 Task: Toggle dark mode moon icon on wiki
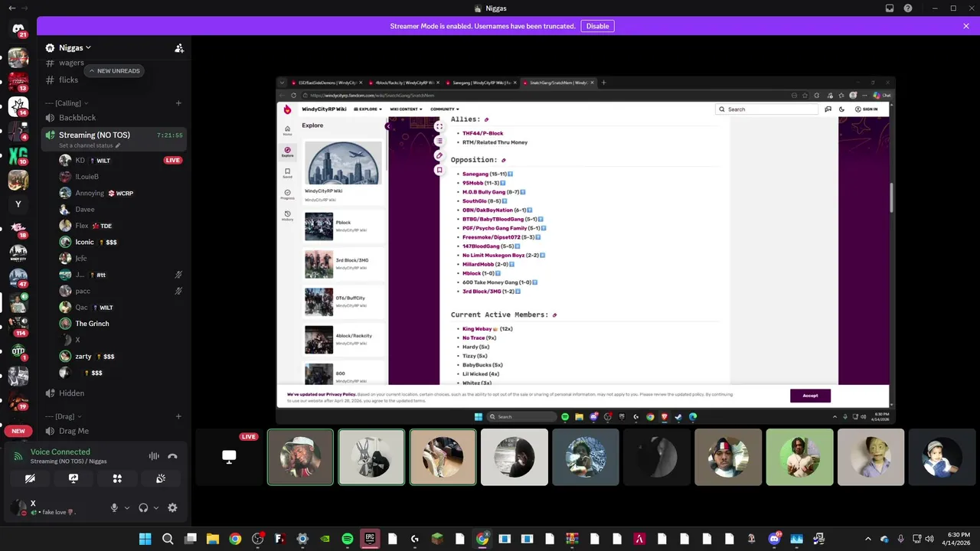click(x=841, y=109)
